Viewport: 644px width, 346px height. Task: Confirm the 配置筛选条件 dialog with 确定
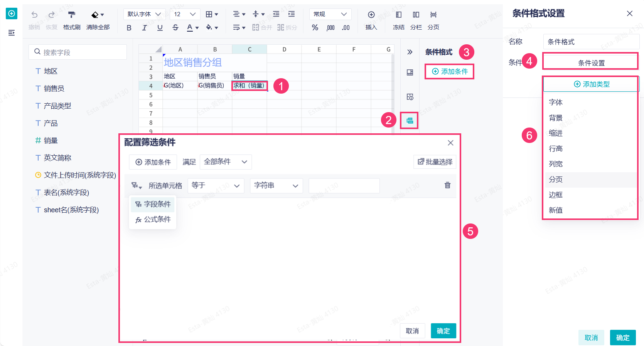(443, 331)
